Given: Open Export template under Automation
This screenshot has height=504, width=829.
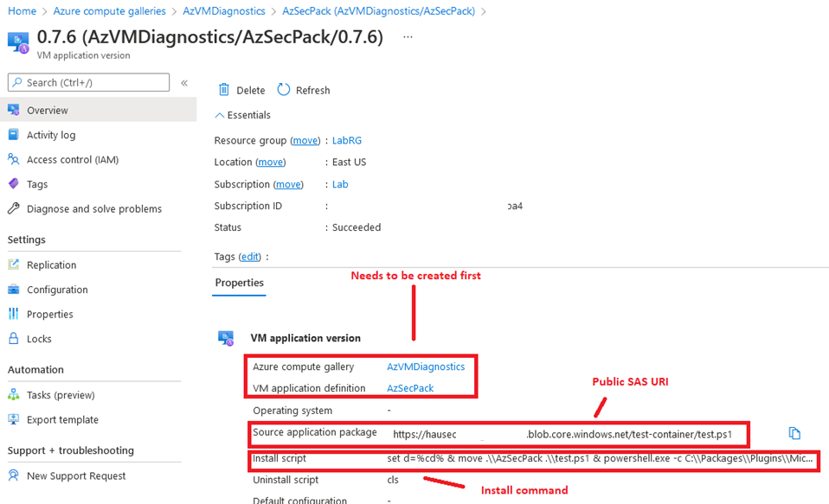Looking at the screenshot, I should [x=62, y=420].
